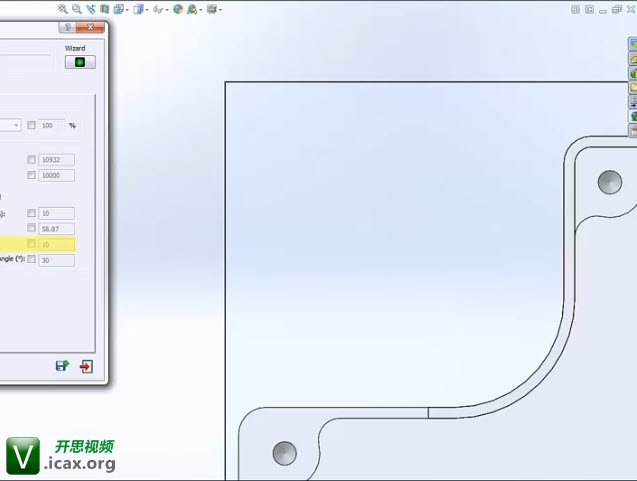Viewport: 637px width, 481px height.
Task: Expand the Hide/Show Items dropdown arrow
Action: point(167,9)
